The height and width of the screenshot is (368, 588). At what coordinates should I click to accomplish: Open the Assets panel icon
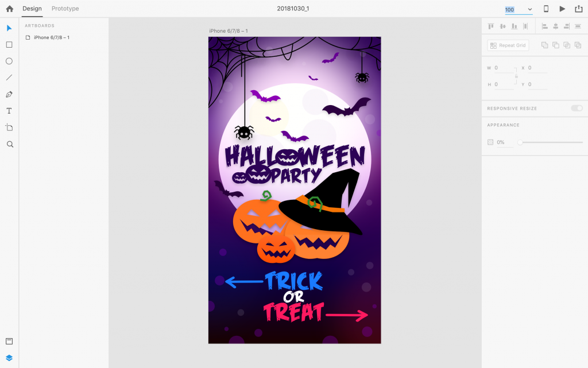(9, 341)
